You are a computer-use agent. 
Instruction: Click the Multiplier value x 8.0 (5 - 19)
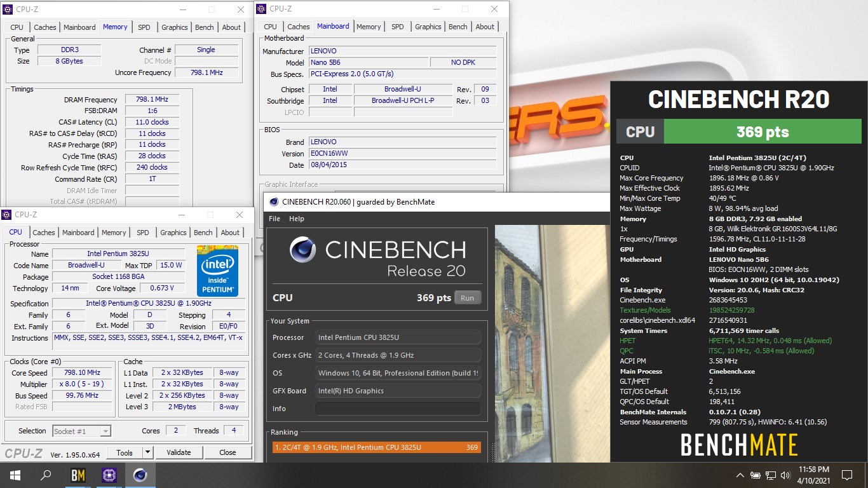pos(83,384)
